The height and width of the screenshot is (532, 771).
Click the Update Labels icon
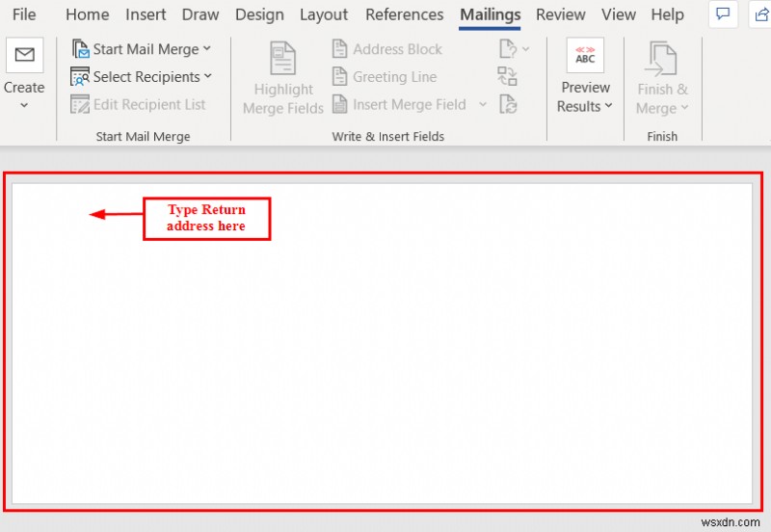click(508, 104)
